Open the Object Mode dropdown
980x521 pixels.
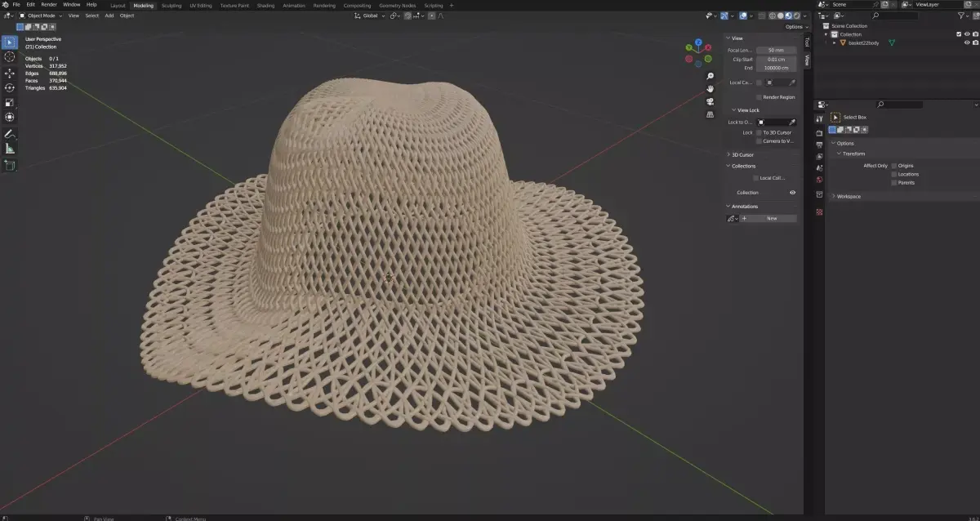coord(41,16)
